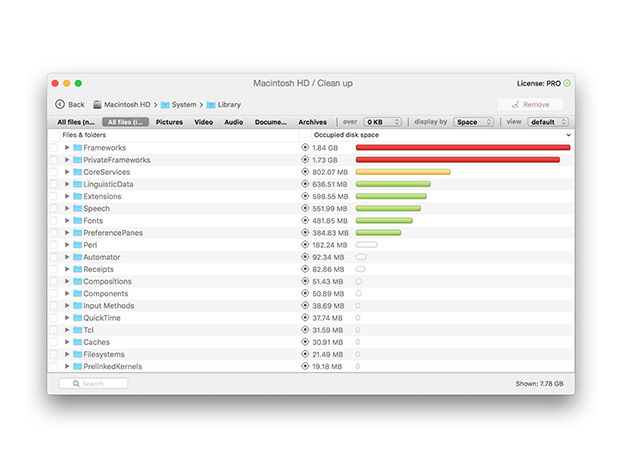The height and width of the screenshot is (473, 630).
Task: Click the green License PRO status icon
Action: pos(567,83)
